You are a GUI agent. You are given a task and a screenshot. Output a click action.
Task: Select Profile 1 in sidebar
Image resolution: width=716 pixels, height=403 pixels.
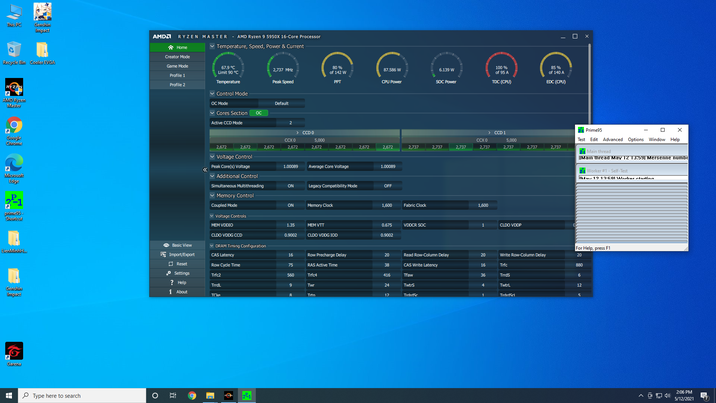(x=177, y=75)
